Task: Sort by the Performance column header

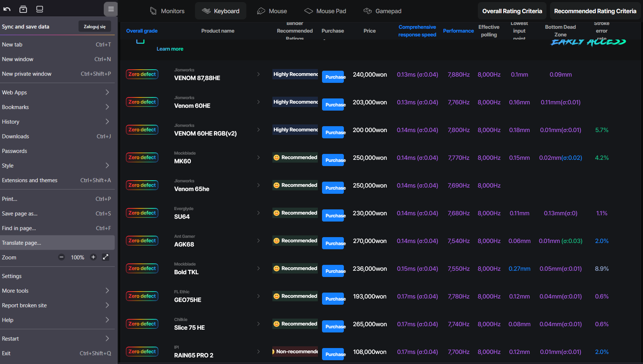Action: pos(458,31)
